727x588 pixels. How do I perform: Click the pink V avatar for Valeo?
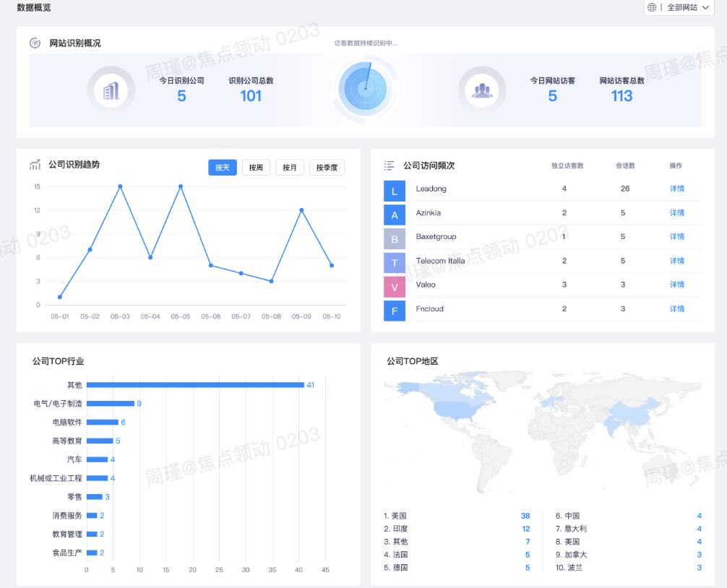pos(395,287)
